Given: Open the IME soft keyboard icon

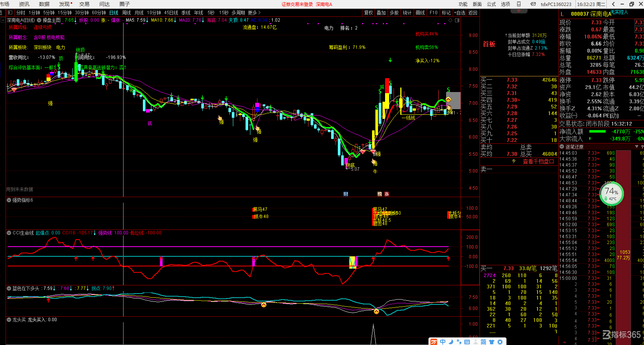Looking at the screenshot, I should (467, 342).
